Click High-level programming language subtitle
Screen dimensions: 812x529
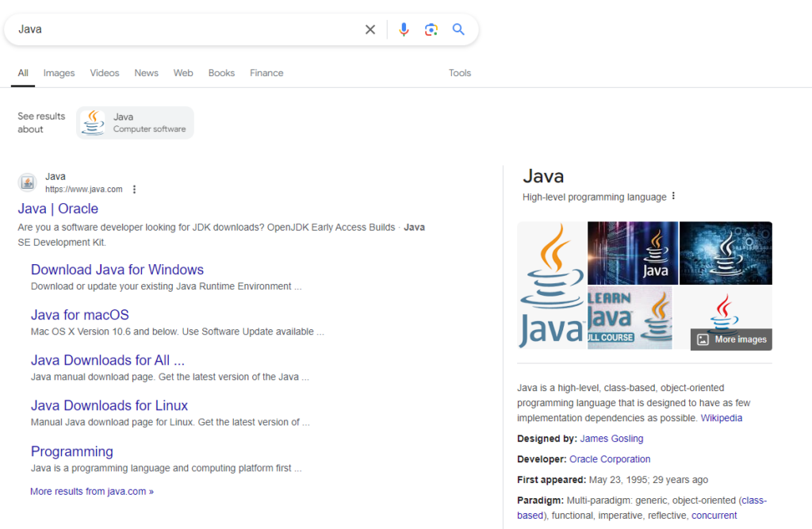click(595, 197)
